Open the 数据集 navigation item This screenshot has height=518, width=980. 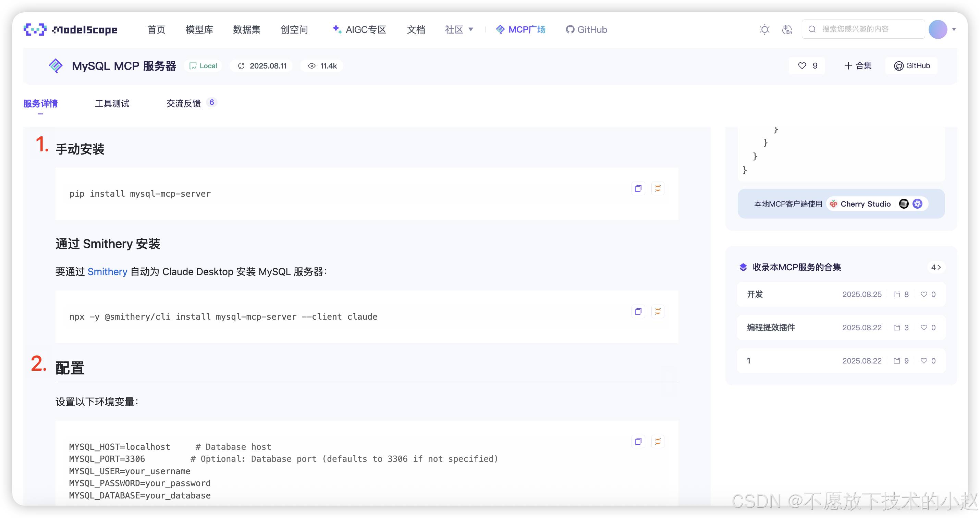(246, 29)
